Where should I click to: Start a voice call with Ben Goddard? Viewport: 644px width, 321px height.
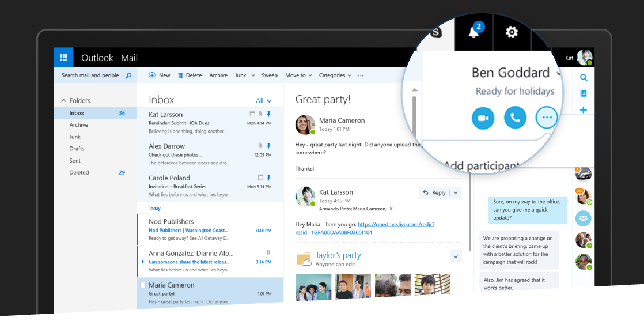click(515, 118)
